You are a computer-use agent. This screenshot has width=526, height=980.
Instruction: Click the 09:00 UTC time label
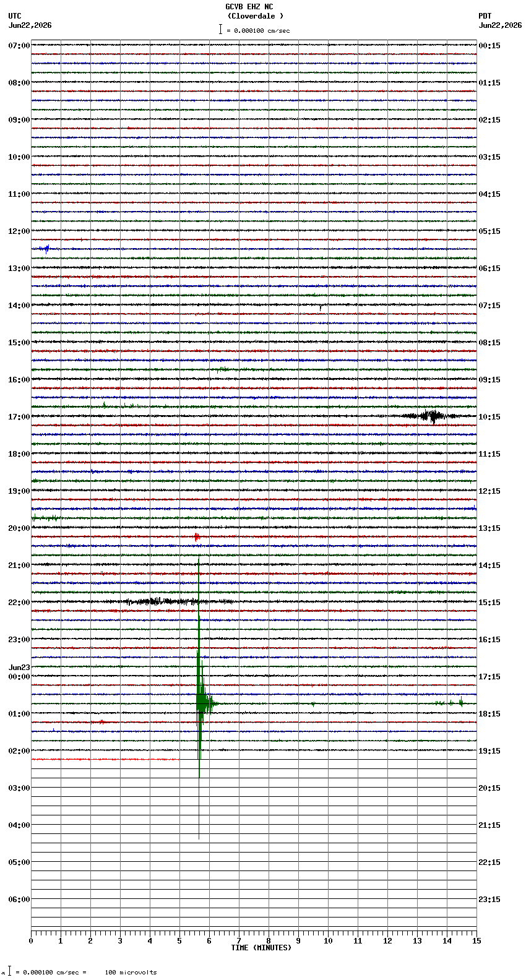[x=19, y=120]
